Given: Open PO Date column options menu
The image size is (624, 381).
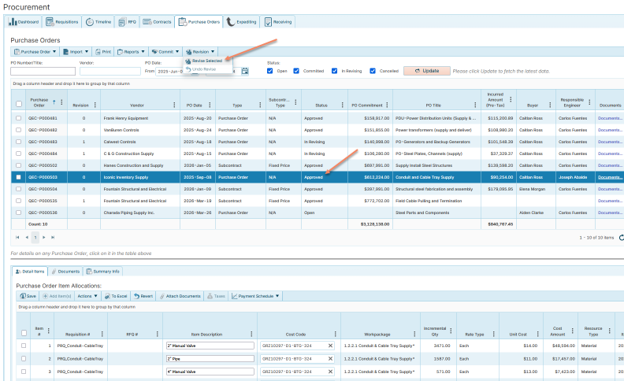Looking at the screenshot, I should [x=210, y=105].
